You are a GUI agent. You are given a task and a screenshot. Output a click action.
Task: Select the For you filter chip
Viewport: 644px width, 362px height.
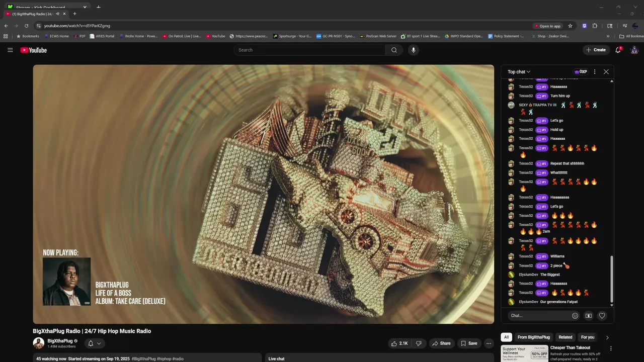tap(588, 337)
